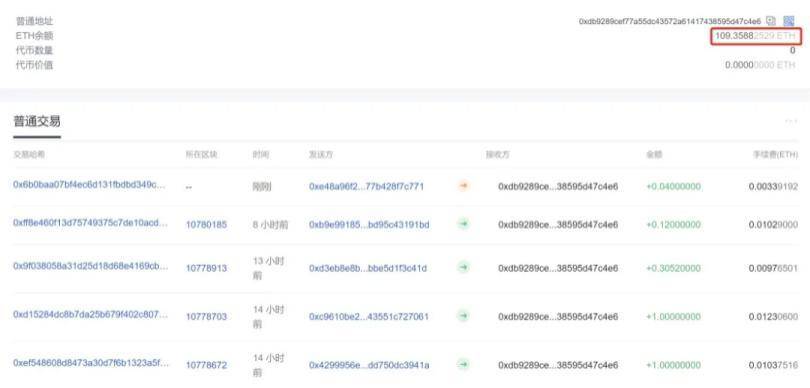Screen dimensions: 810x388
Task: Open block 10778913
Action: coord(206,268)
